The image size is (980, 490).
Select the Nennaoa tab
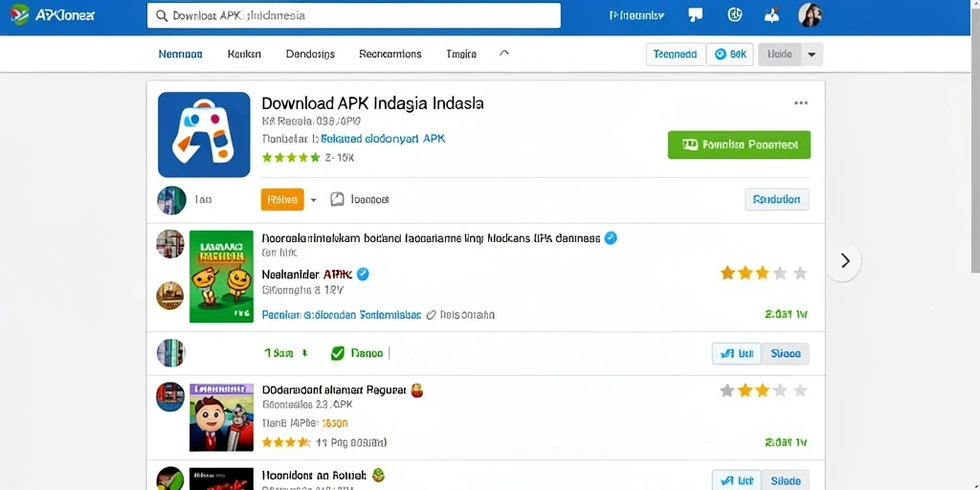[x=180, y=55]
